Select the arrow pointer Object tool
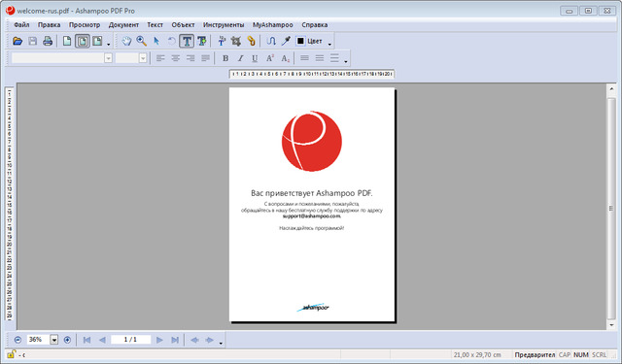622x364 pixels. click(x=156, y=41)
